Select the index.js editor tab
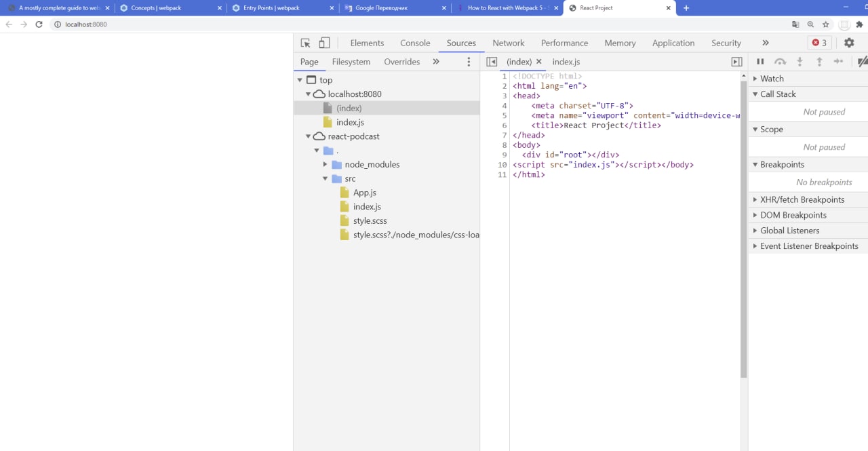 [566, 62]
